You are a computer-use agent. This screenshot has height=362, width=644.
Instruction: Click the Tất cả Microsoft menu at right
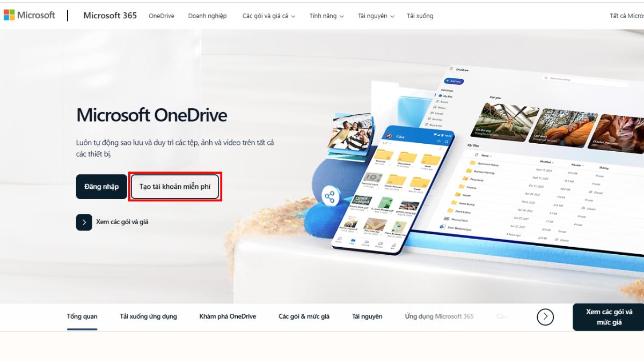pyautogui.click(x=626, y=16)
